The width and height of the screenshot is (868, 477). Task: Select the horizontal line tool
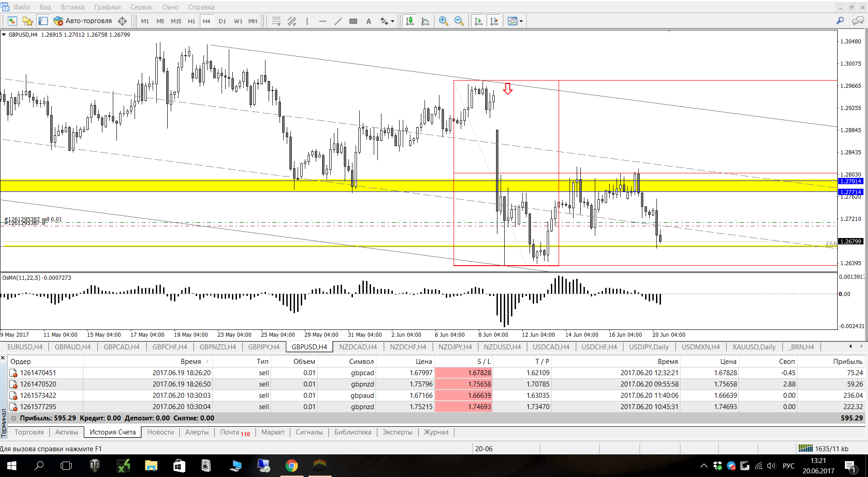coord(323,21)
